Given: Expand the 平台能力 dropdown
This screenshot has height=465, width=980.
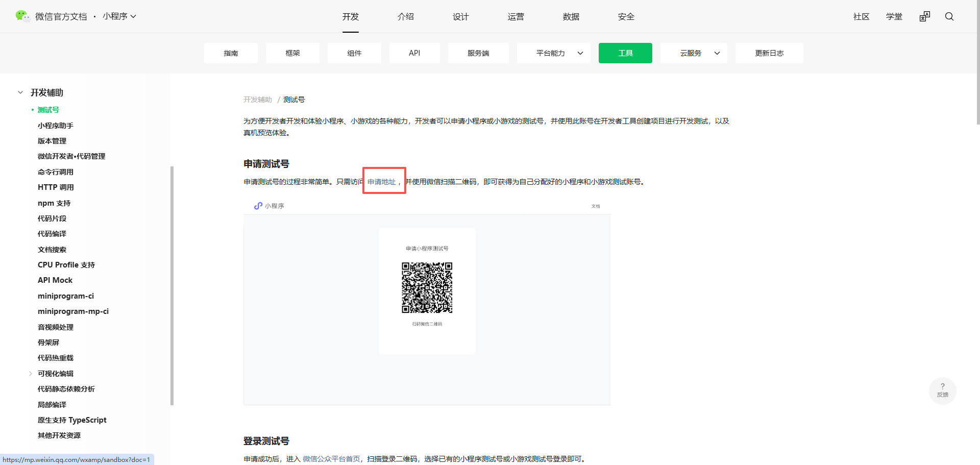Looking at the screenshot, I should 554,53.
